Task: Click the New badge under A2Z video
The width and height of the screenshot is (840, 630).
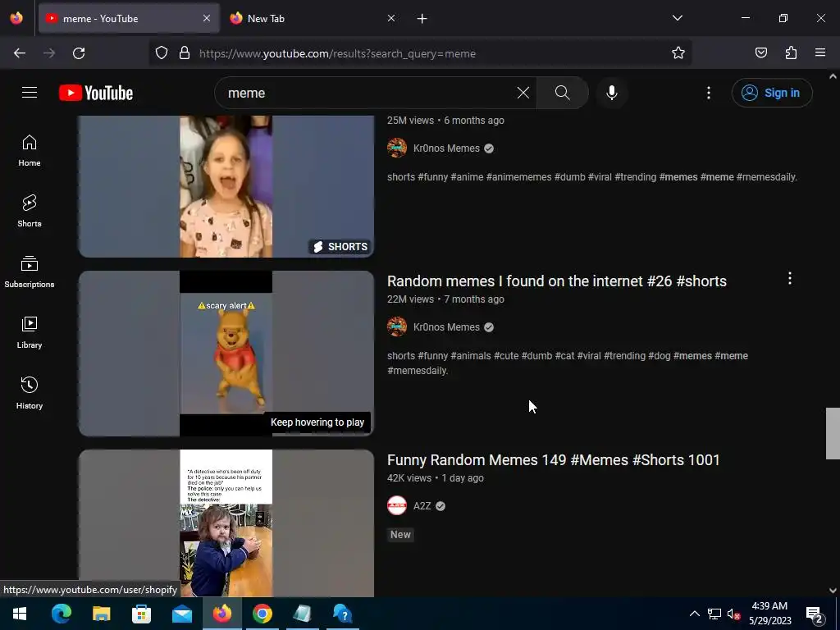Action: (x=400, y=535)
